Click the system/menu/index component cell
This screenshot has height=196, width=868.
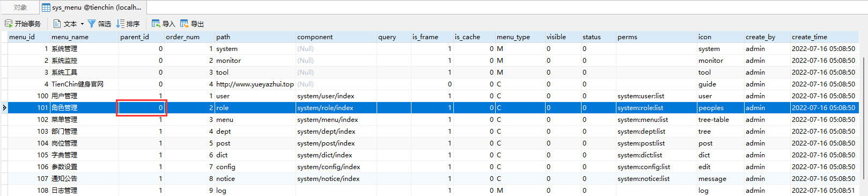click(336, 120)
